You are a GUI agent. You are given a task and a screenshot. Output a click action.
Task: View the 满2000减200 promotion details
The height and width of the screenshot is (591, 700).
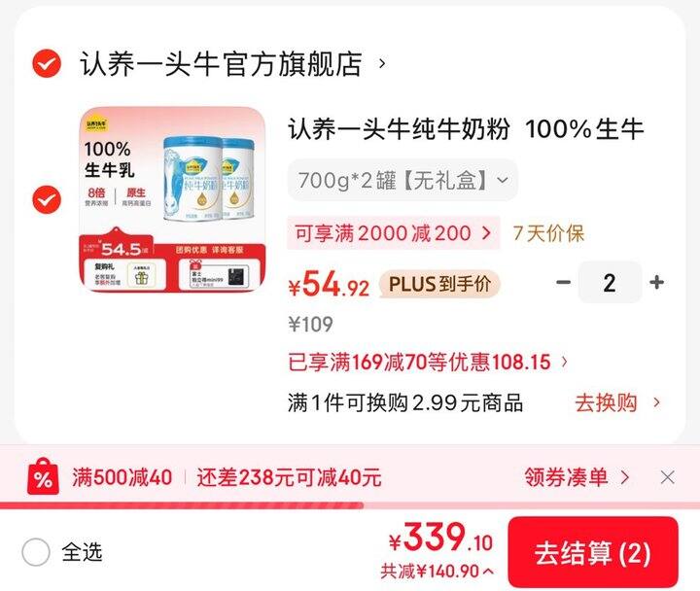coord(394,233)
